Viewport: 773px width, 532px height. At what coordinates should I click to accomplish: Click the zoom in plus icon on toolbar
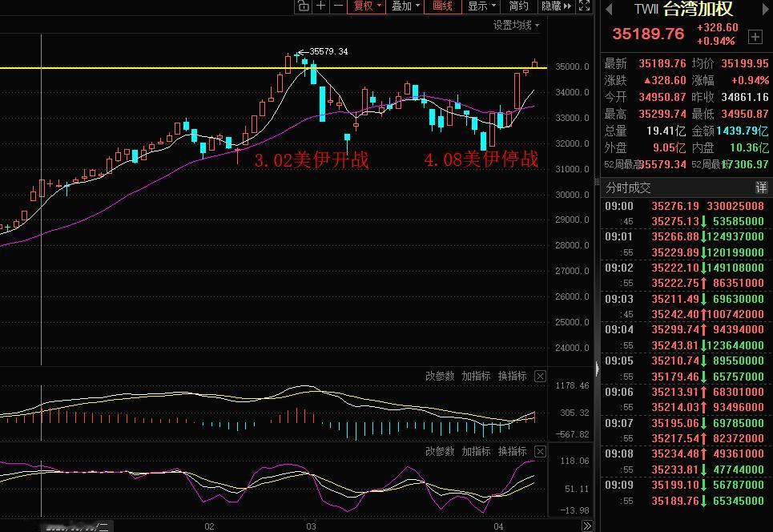[320, 6]
